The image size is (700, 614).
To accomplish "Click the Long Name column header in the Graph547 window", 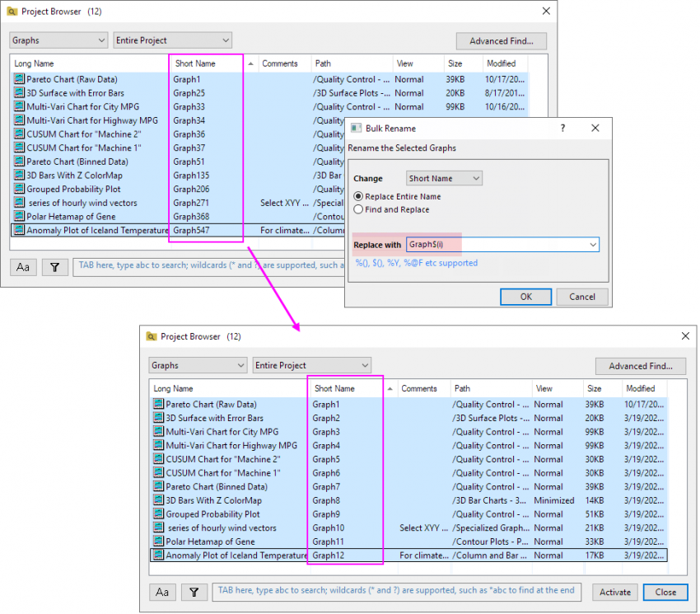I will [x=34, y=63].
